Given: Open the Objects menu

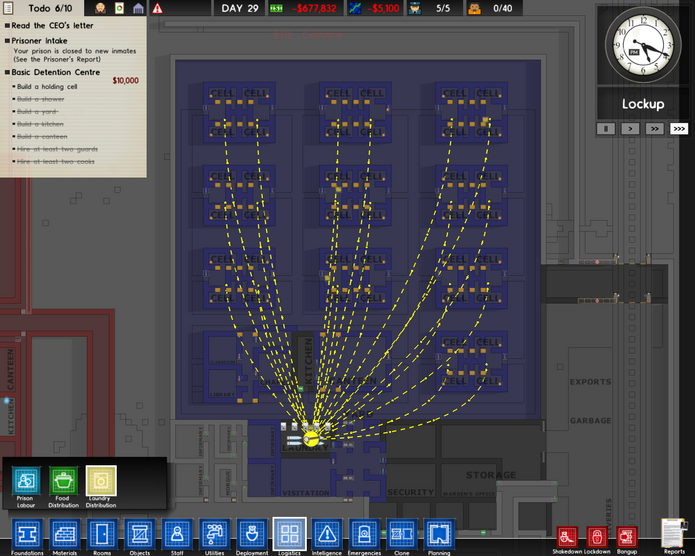Looking at the screenshot, I should (140, 534).
